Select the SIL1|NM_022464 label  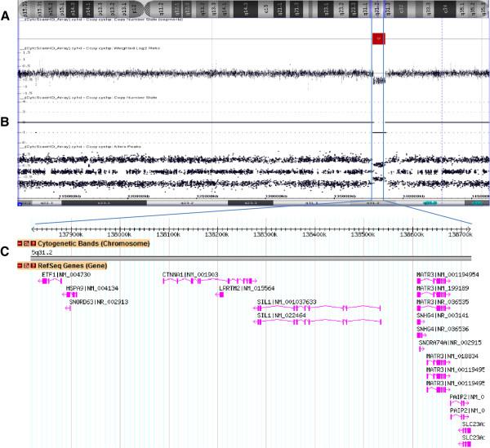point(281,316)
